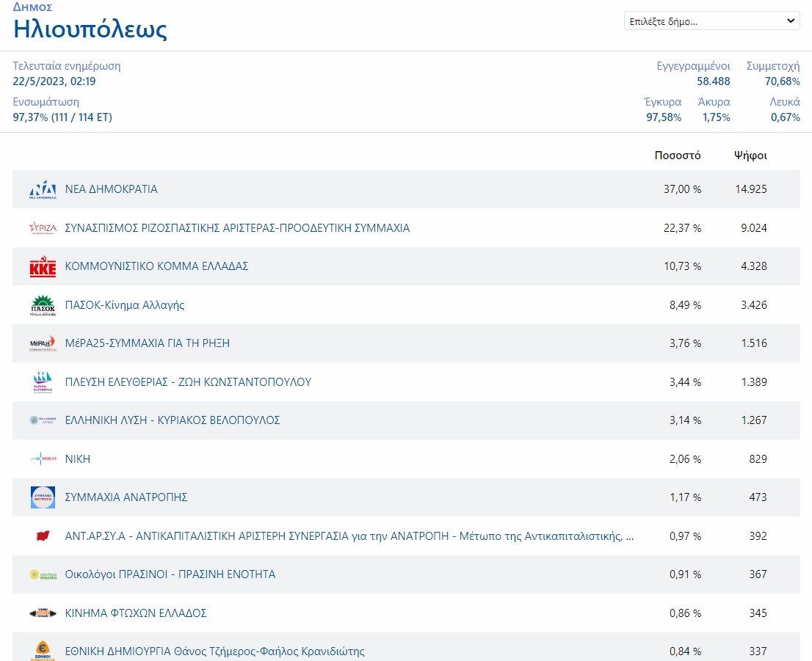Click the 14.925 votes figure

click(x=751, y=189)
